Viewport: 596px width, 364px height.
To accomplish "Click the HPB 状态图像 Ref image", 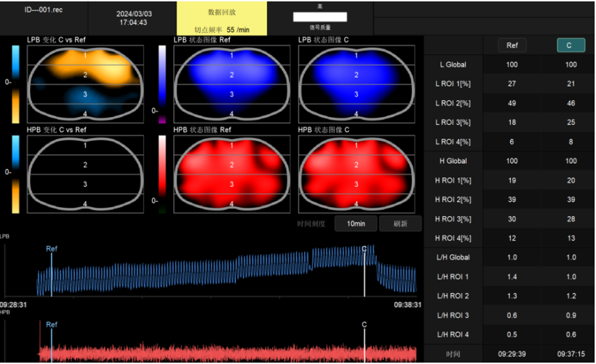I will tap(232, 174).
